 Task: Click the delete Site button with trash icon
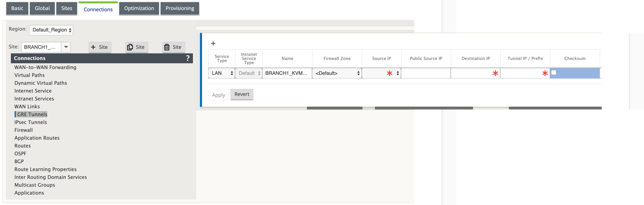pyautogui.click(x=173, y=47)
